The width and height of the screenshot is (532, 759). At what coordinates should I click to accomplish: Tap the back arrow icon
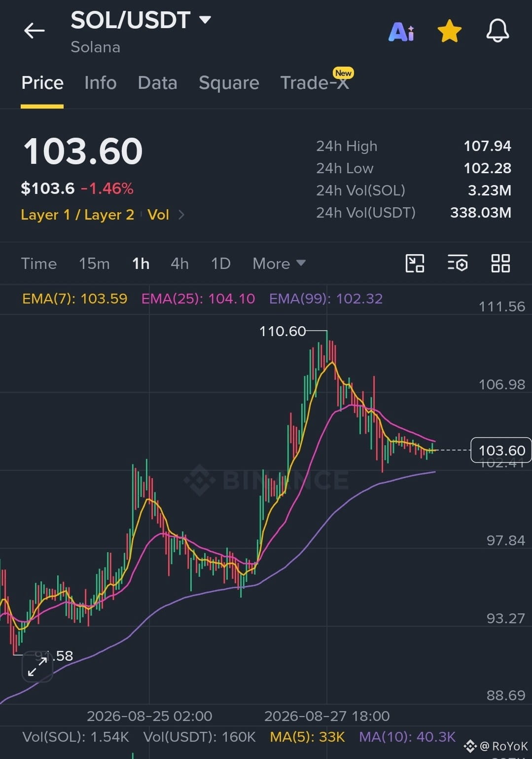pyautogui.click(x=34, y=31)
